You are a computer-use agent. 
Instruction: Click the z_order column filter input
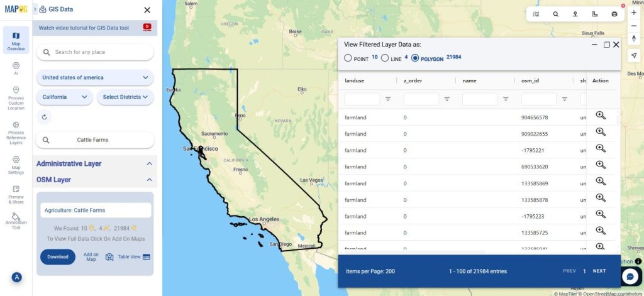coord(421,99)
